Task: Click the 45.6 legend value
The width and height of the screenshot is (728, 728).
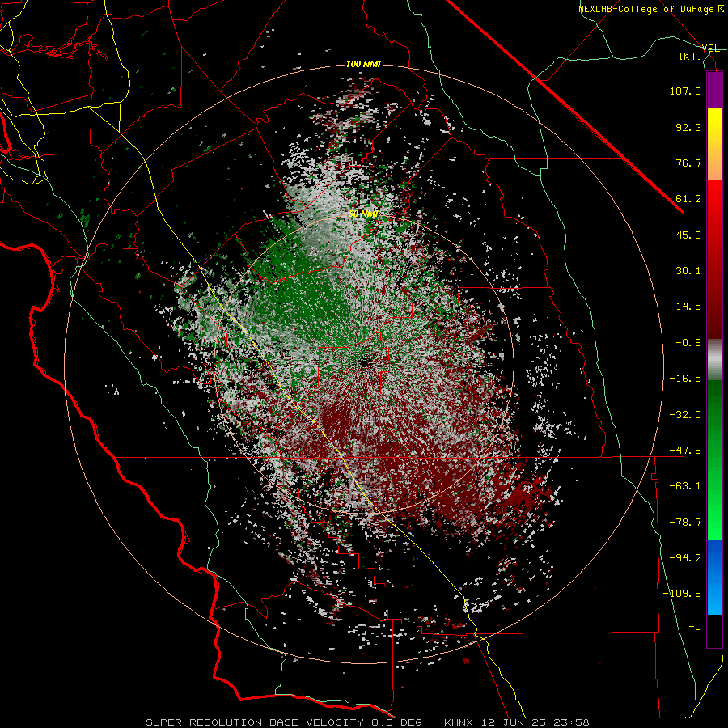Action: click(688, 235)
